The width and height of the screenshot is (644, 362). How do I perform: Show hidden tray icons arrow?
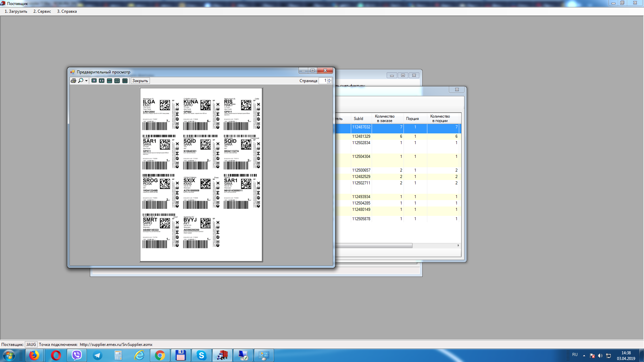click(584, 356)
